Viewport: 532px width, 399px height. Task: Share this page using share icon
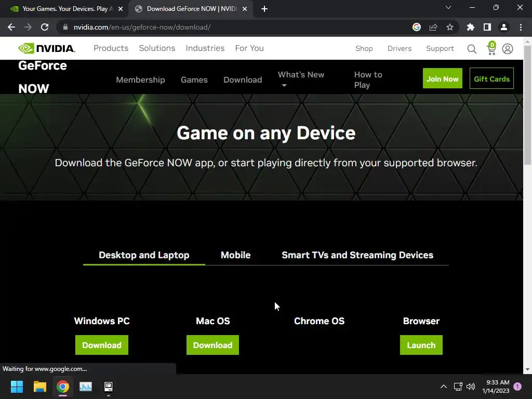(433, 27)
